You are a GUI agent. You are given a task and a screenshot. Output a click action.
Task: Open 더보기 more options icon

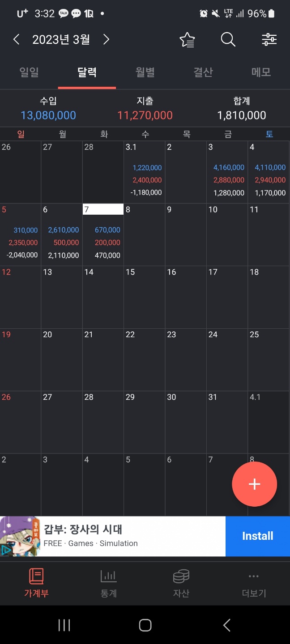(254, 576)
